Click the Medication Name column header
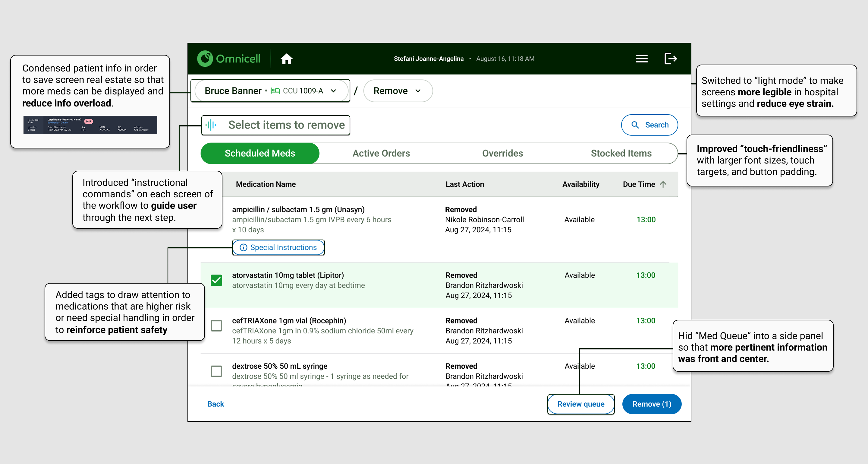 266,184
